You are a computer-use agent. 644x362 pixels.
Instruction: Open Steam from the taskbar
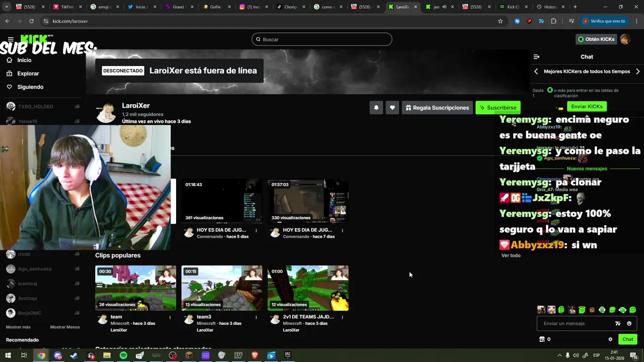[x=74, y=355]
